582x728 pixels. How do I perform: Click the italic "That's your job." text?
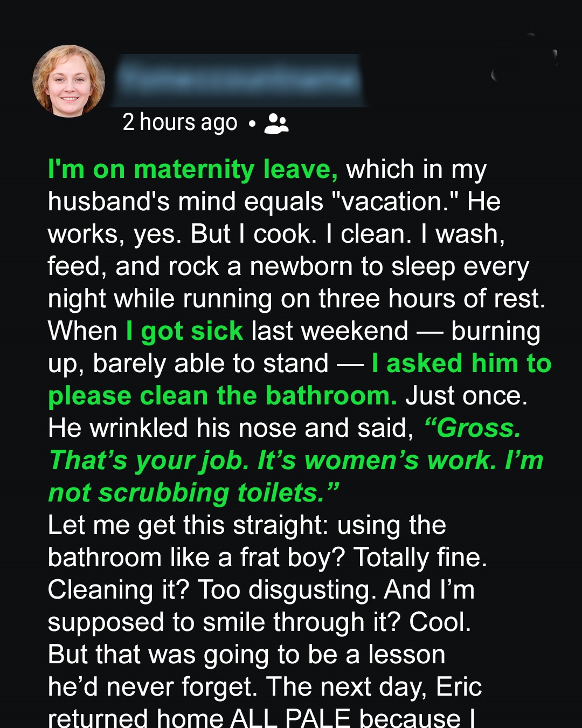[x=149, y=461]
